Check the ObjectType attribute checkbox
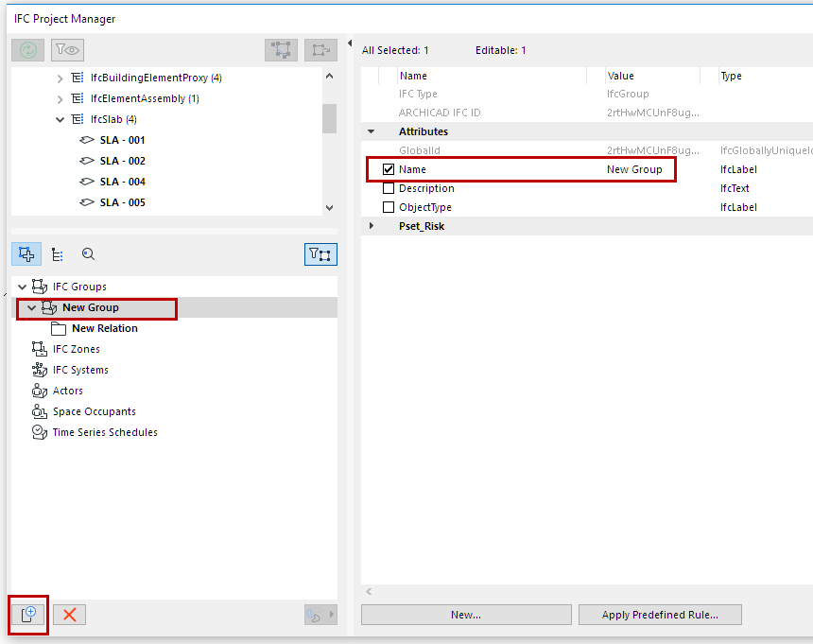This screenshot has height=644, width=813. [389, 207]
